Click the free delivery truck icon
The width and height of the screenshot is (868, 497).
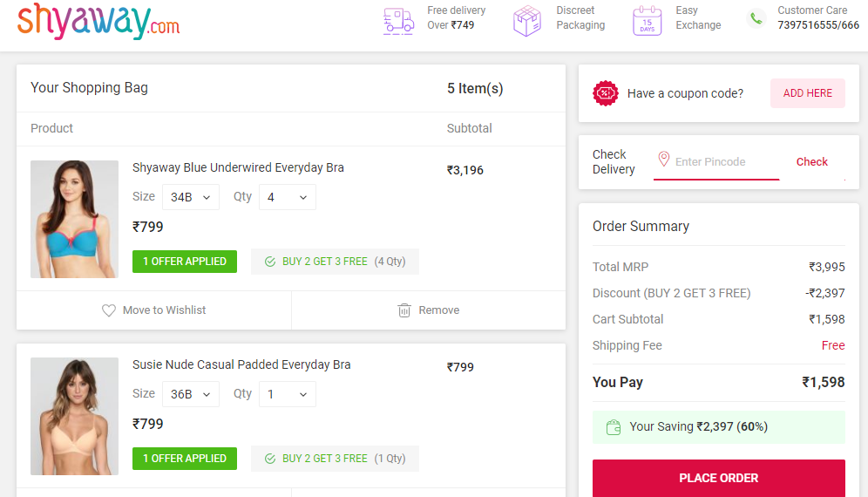tap(398, 22)
